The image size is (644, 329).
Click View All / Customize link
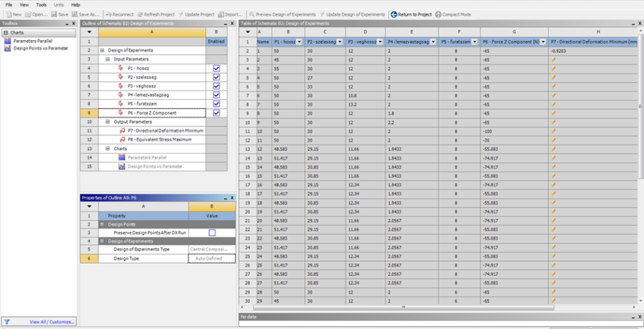point(52,322)
